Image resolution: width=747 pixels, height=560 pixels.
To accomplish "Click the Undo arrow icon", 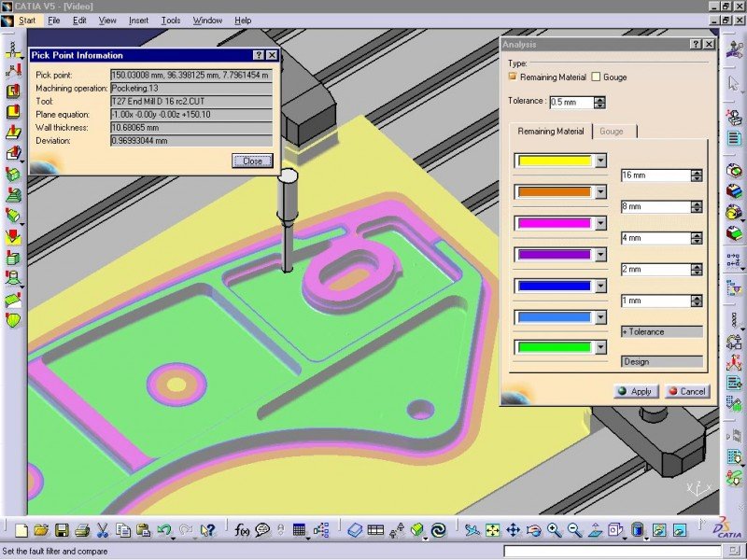I will tap(164, 530).
